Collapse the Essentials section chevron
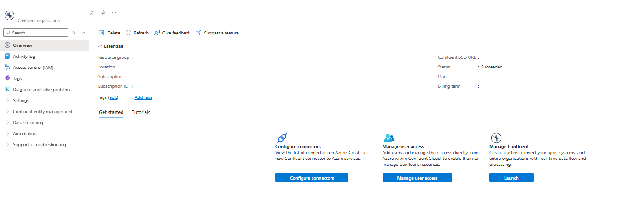The height and width of the screenshot is (199, 644). (x=100, y=46)
